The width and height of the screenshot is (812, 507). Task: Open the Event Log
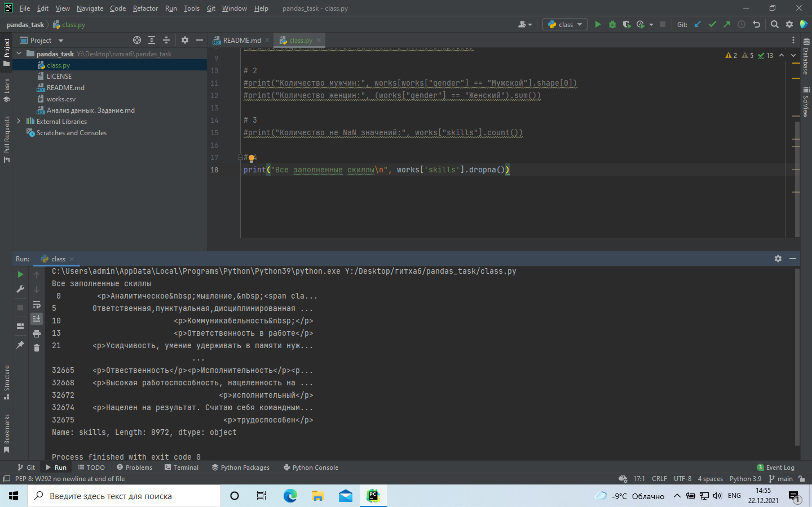[x=776, y=467]
